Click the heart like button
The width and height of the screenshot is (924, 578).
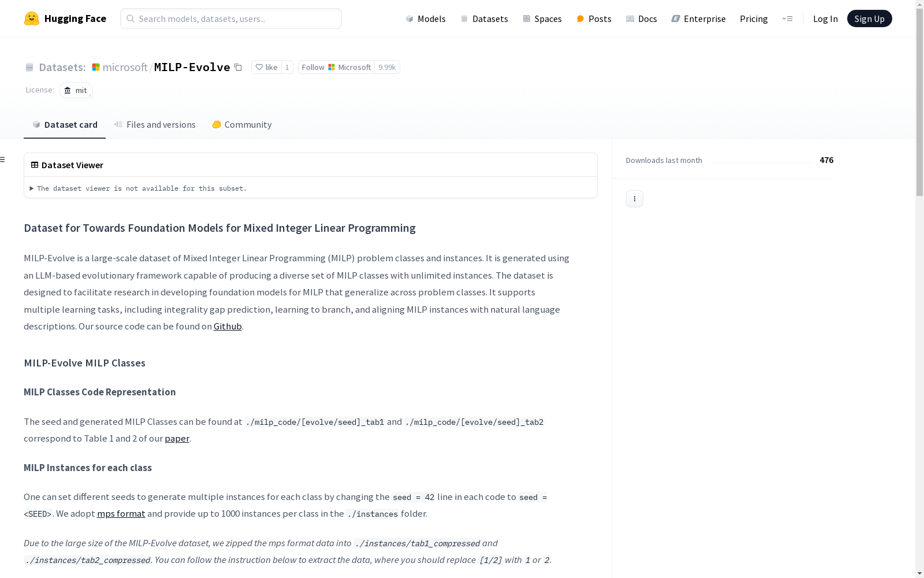[x=266, y=67]
